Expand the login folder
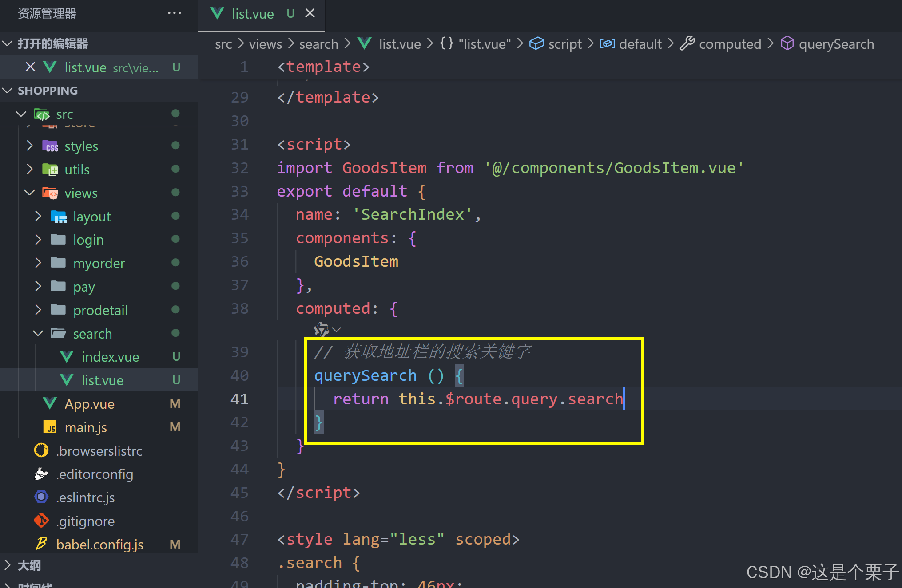The height and width of the screenshot is (588, 902). pyautogui.click(x=38, y=240)
